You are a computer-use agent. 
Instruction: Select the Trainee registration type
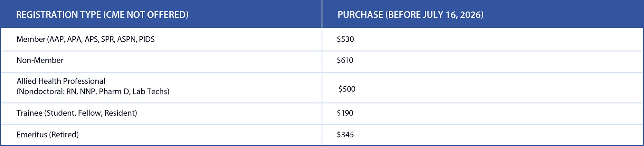click(x=29, y=113)
